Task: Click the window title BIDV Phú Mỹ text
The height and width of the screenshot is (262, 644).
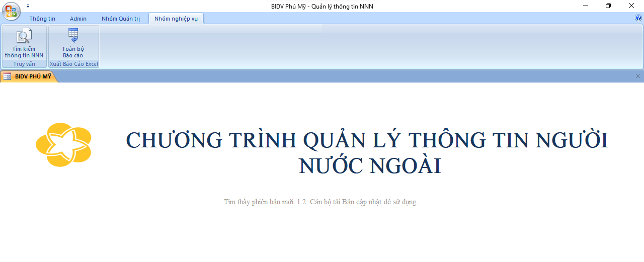Action: coord(322,7)
